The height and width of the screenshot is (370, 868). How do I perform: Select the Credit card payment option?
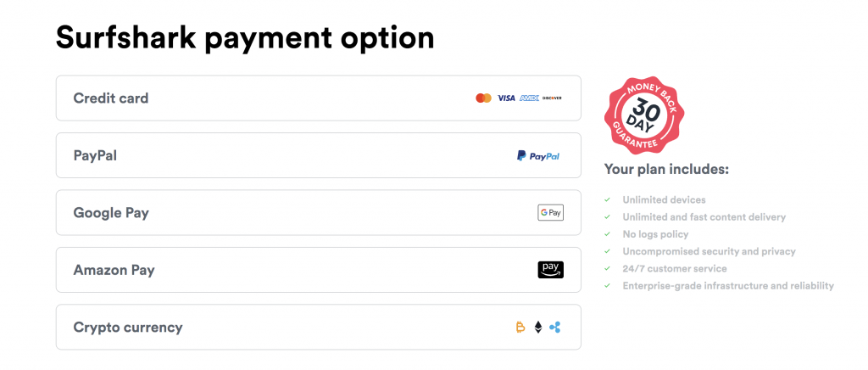pyautogui.click(x=319, y=98)
